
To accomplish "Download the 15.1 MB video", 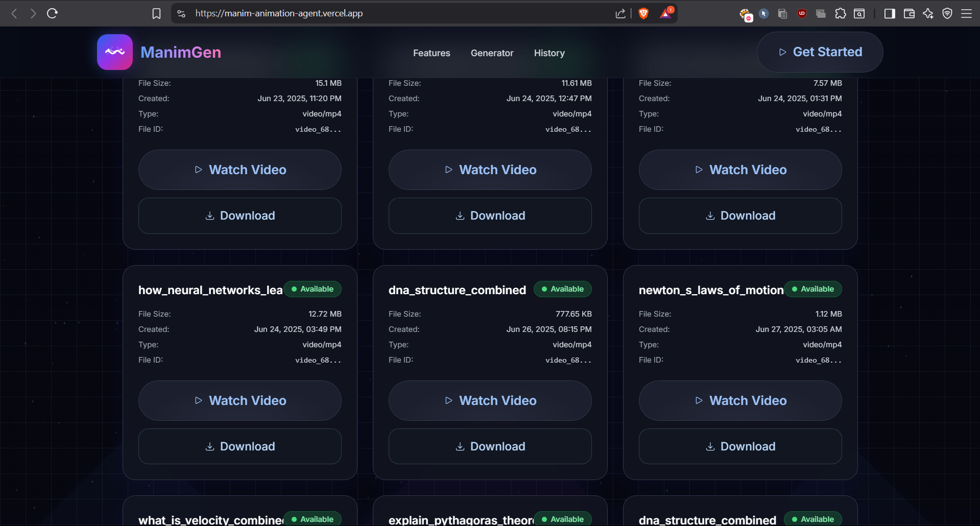I will click(240, 216).
